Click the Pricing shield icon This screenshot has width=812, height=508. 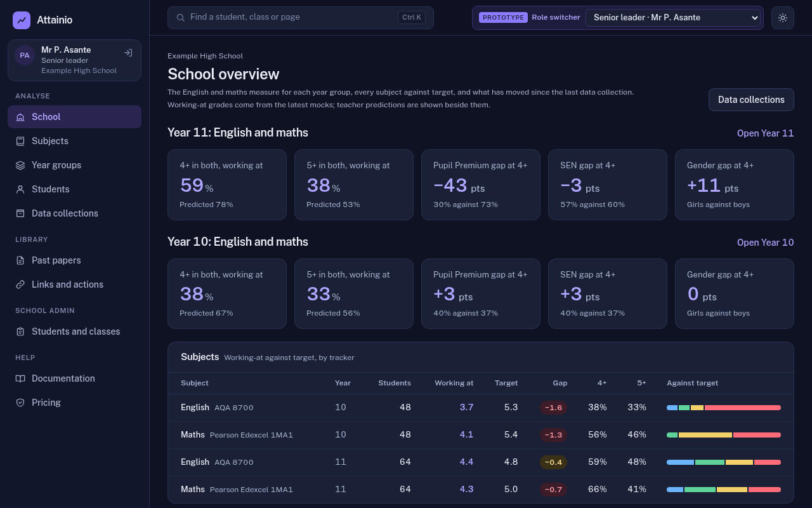click(20, 403)
